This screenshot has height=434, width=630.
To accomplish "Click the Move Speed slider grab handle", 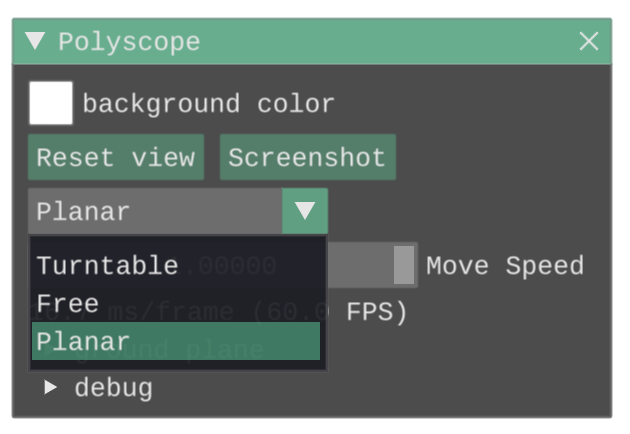I will [404, 266].
